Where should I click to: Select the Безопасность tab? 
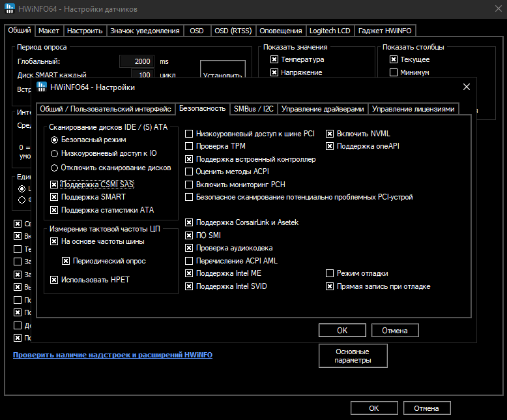pos(203,108)
